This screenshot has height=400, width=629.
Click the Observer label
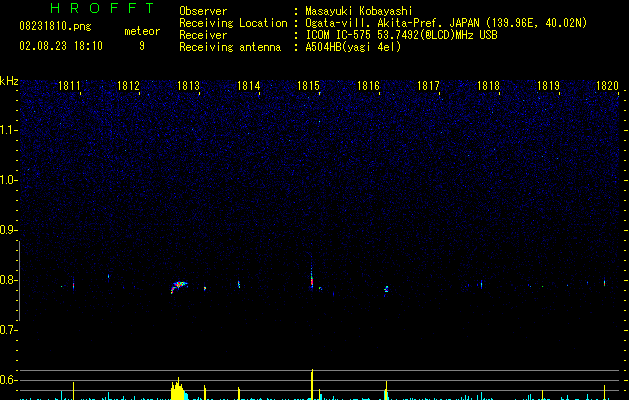(203, 11)
